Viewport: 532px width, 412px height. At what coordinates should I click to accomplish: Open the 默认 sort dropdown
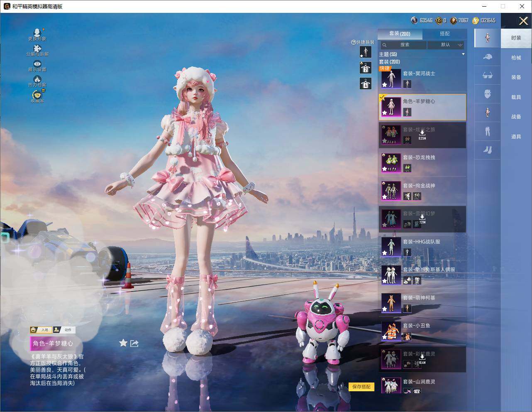tap(446, 45)
